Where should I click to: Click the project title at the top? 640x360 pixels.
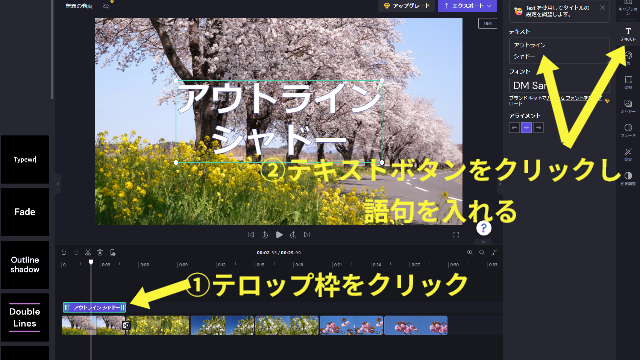click(79, 6)
